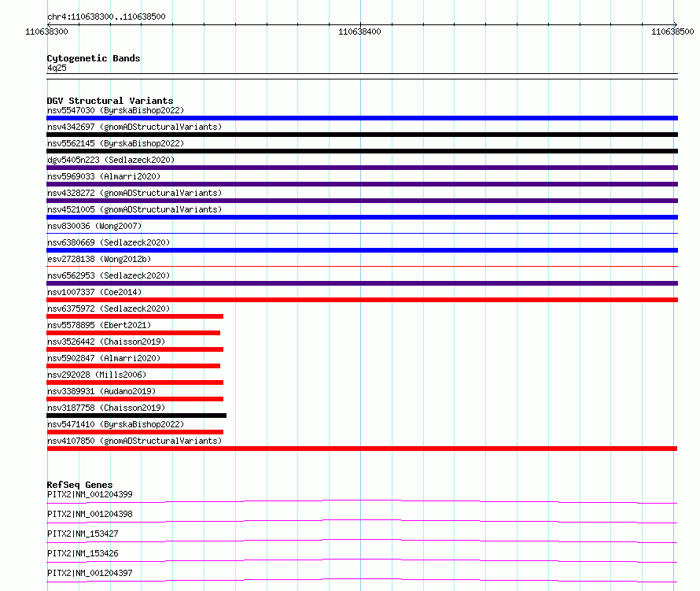Select the 4q25 cytogenetic band bar
Screen dimensions: 700x591
pyautogui.click(x=362, y=76)
